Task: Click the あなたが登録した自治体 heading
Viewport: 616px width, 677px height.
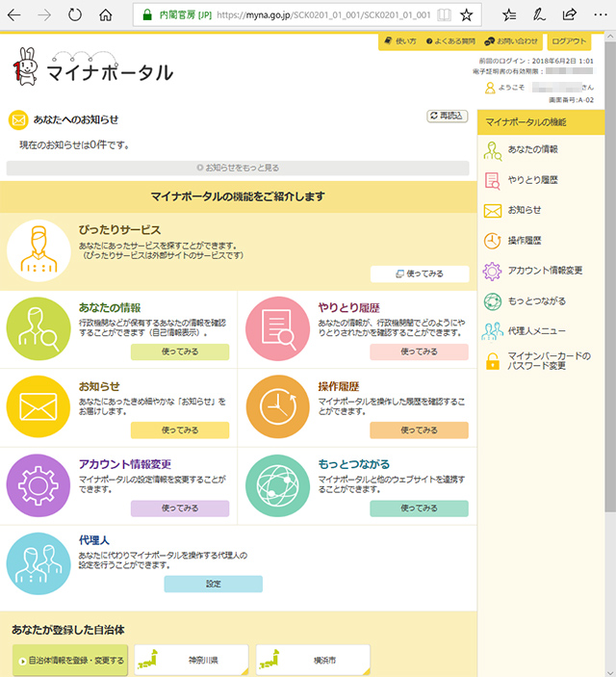Action: tap(68, 630)
